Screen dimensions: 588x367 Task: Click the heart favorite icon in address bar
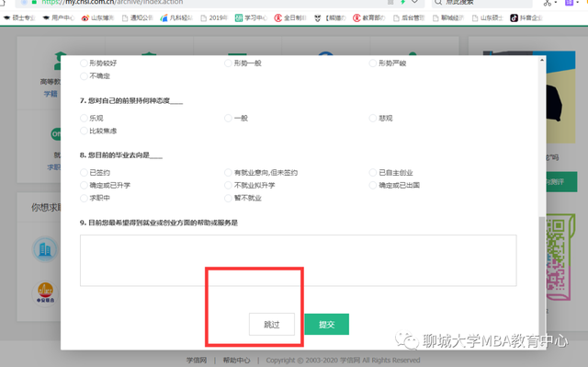(x=414, y=2)
